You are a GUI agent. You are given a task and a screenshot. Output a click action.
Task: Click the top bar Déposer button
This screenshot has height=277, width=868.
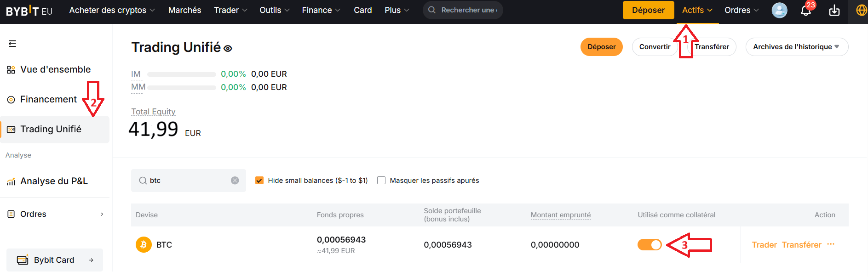tap(648, 10)
